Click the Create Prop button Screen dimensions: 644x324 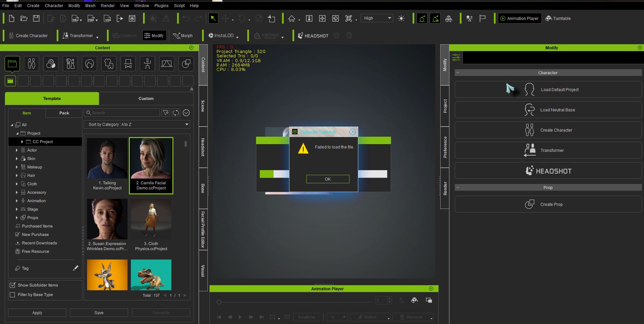coord(548,204)
